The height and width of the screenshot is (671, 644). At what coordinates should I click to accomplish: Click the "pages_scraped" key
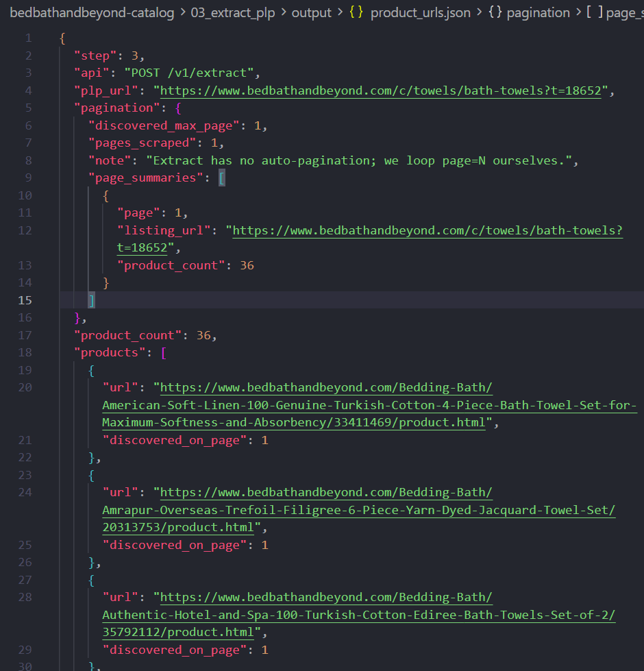(142, 143)
